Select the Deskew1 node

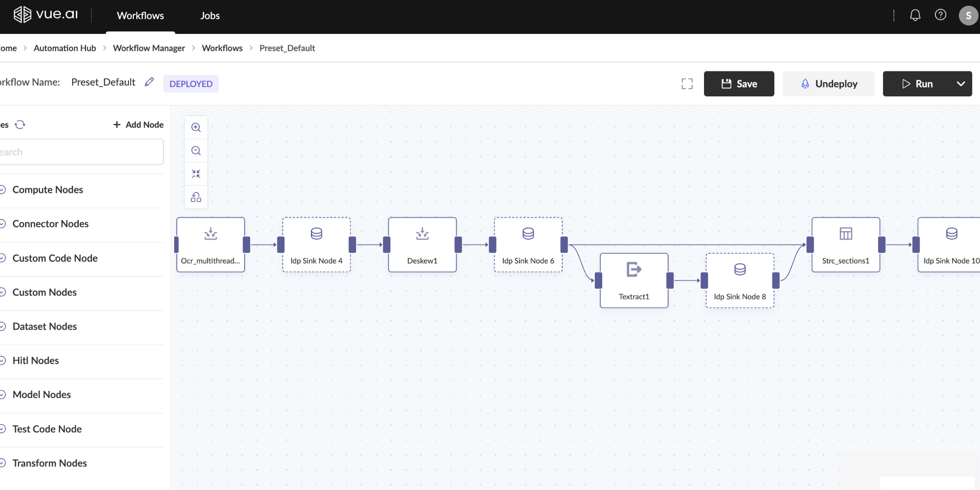tap(422, 245)
